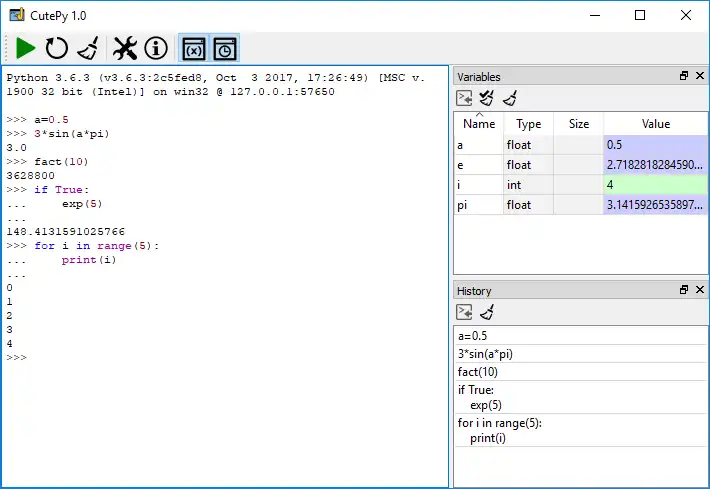The image size is (710, 489).
Task: Select history entry for i in range(5)
Action: (x=581, y=430)
